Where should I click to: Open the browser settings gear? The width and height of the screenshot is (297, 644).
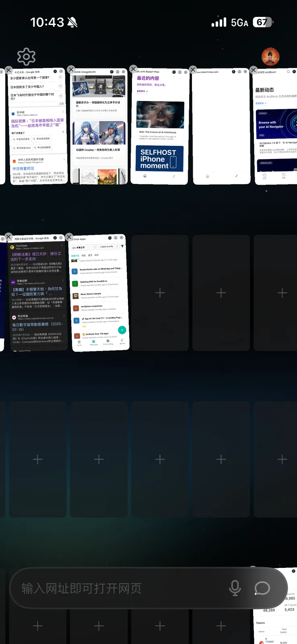27,57
